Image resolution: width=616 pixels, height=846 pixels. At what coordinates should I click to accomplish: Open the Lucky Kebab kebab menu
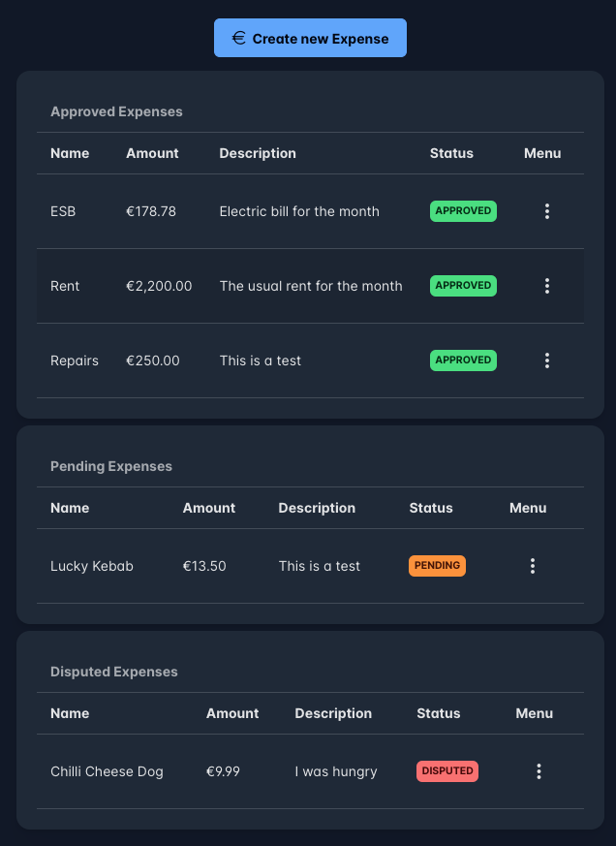pos(533,566)
